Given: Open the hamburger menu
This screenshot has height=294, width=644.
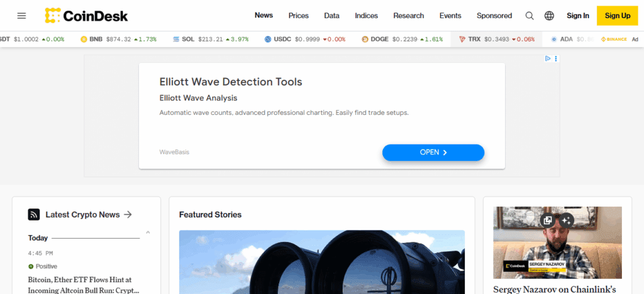Looking at the screenshot, I should click(x=21, y=16).
